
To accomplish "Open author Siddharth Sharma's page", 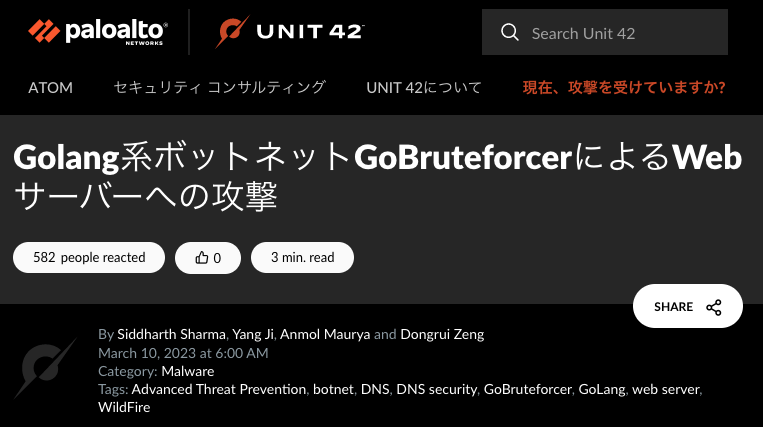I will [171, 334].
